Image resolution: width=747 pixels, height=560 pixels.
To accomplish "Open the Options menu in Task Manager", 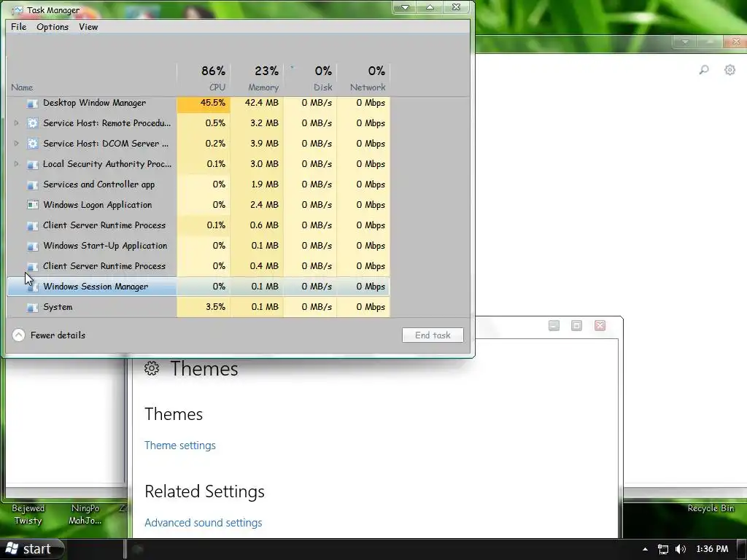I will pyautogui.click(x=53, y=27).
